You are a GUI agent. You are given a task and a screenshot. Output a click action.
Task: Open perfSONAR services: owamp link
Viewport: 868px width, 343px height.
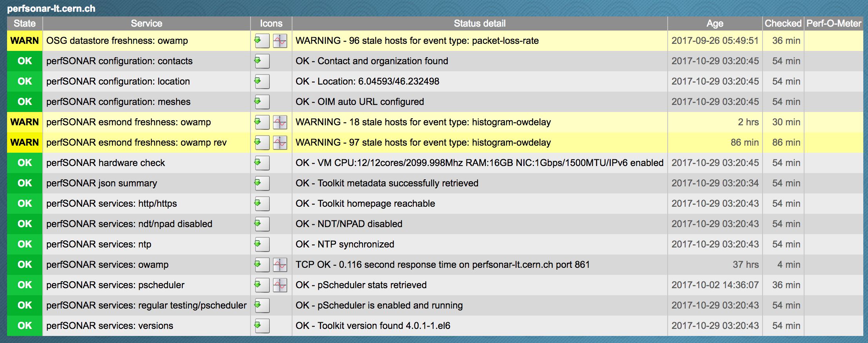[x=107, y=265]
